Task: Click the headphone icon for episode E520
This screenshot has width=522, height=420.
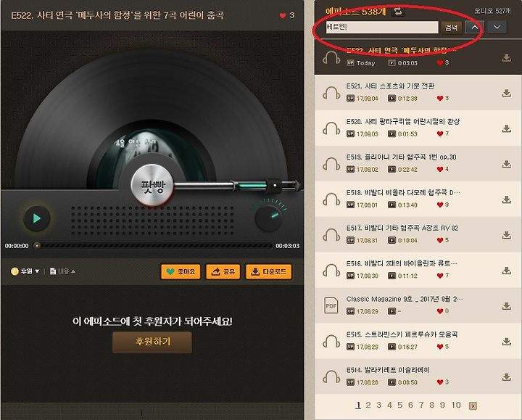Action: (x=331, y=128)
